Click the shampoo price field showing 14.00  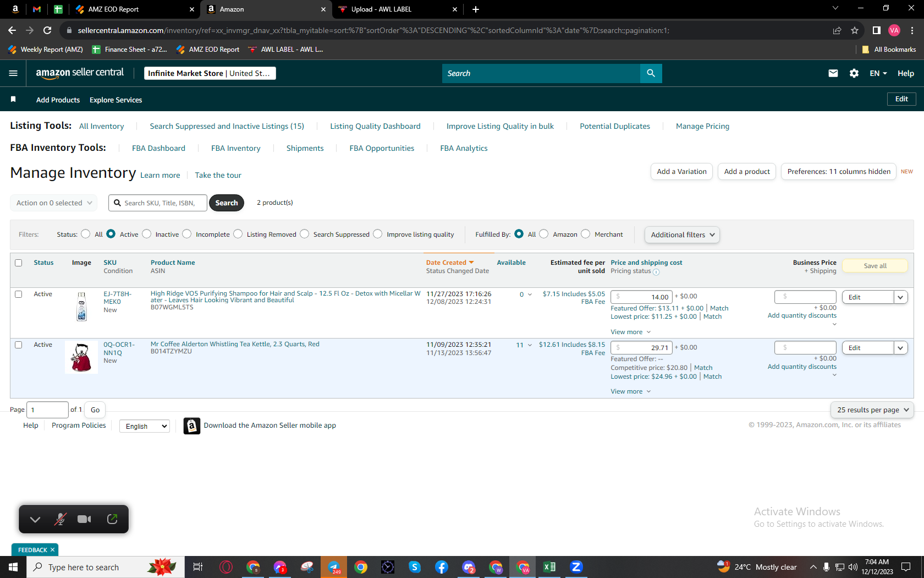(x=641, y=297)
